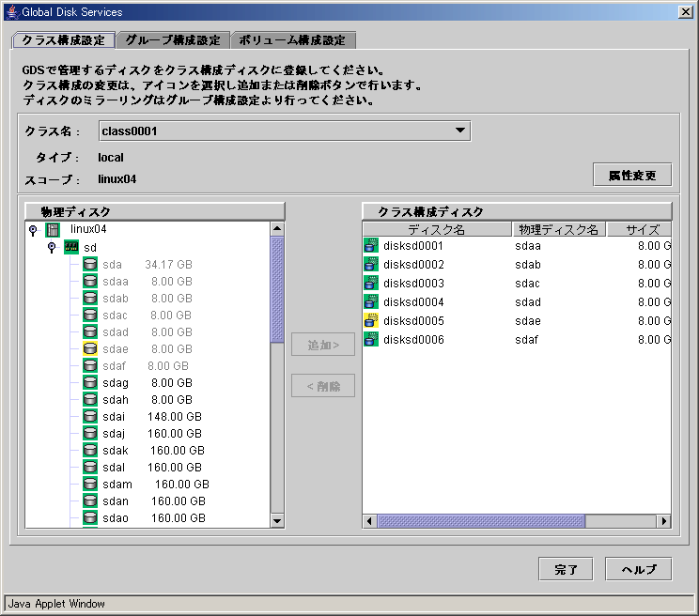Image resolution: width=699 pixels, height=616 pixels.
Task: Click the linux04 server node icon
Action: pos(53,229)
